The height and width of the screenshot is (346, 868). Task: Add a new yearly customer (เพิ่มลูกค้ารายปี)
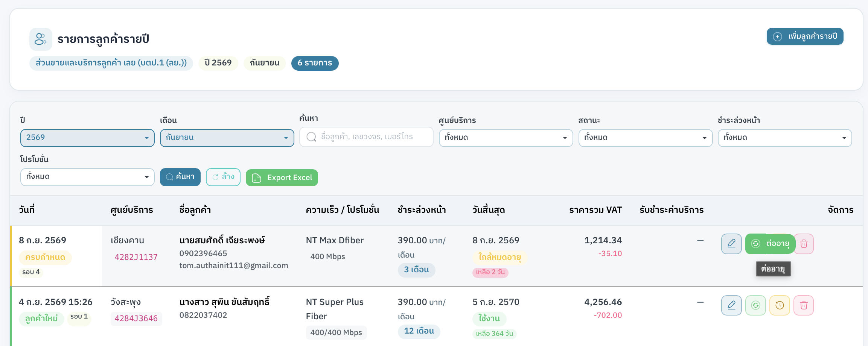[x=805, y=36]
